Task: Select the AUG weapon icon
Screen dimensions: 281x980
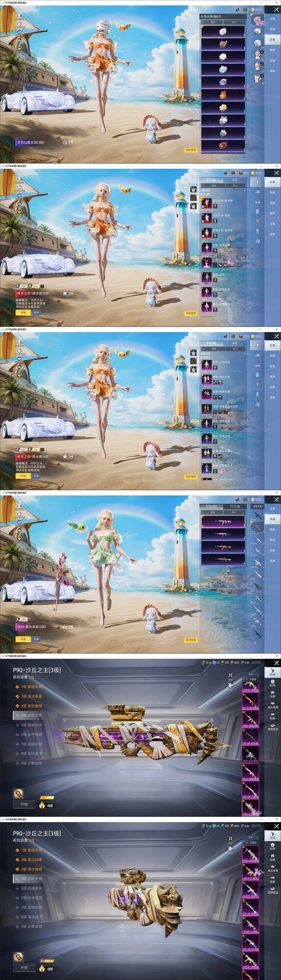Action: pos(257,574)
